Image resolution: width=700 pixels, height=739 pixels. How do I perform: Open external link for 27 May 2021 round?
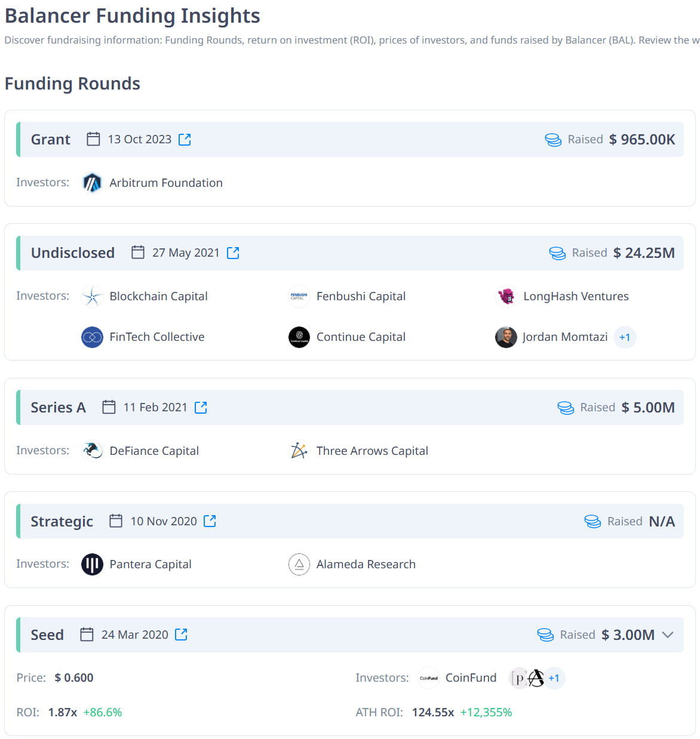coord(233,253)
